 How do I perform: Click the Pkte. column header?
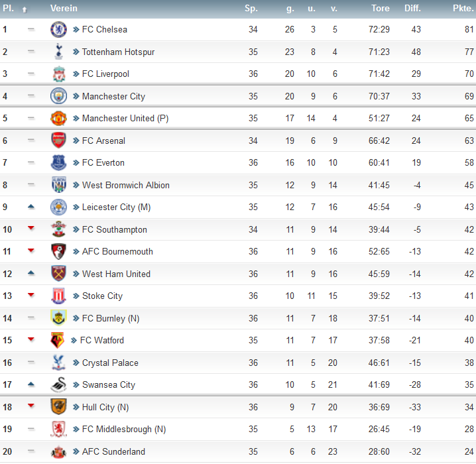coord(463,8)
